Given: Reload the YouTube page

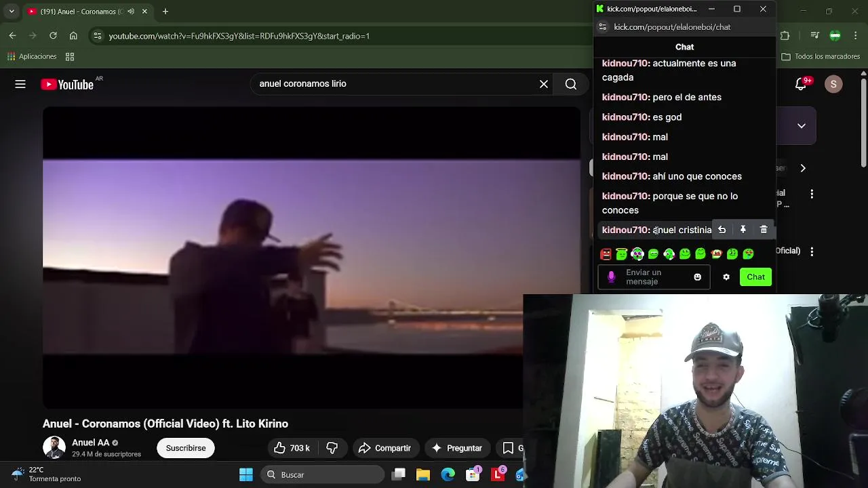Looking at the screenshot, I should pos(53,36).
